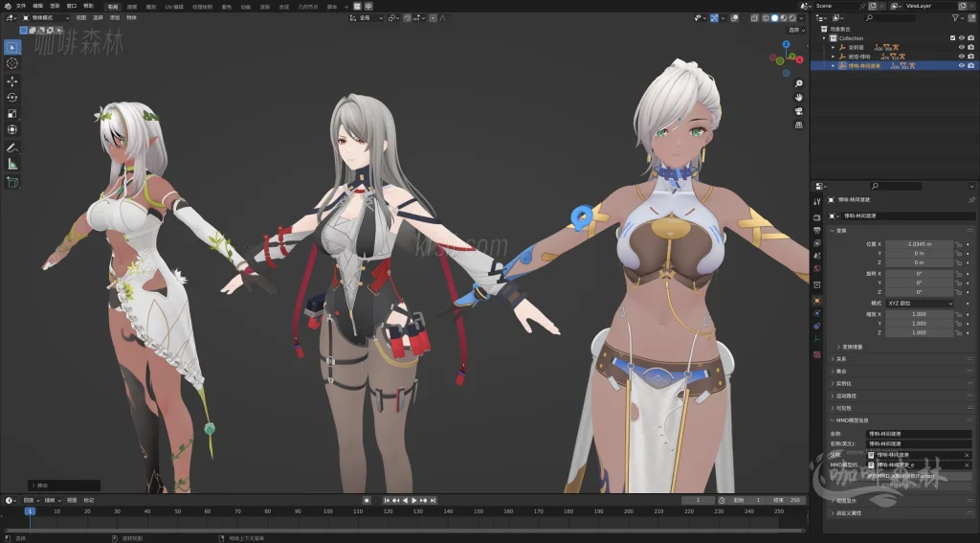Select the combined Transform tool
The width and height of the screenshot is (980, 543).
(11, 129)
